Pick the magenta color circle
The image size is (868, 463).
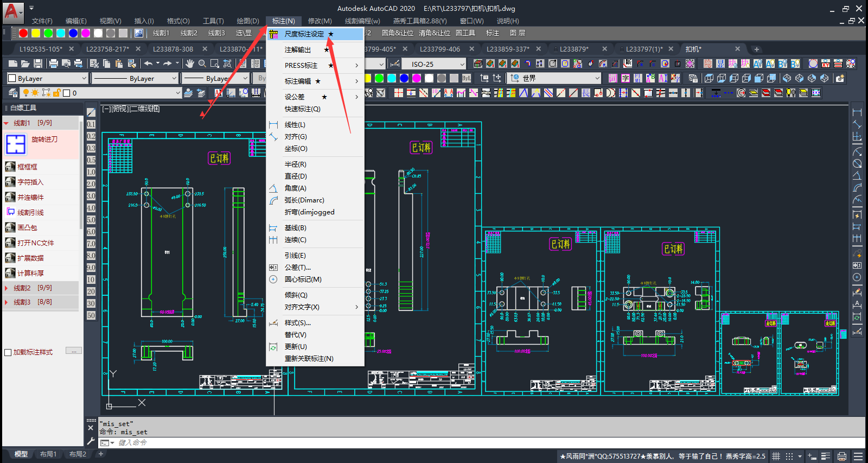(86, 33)
